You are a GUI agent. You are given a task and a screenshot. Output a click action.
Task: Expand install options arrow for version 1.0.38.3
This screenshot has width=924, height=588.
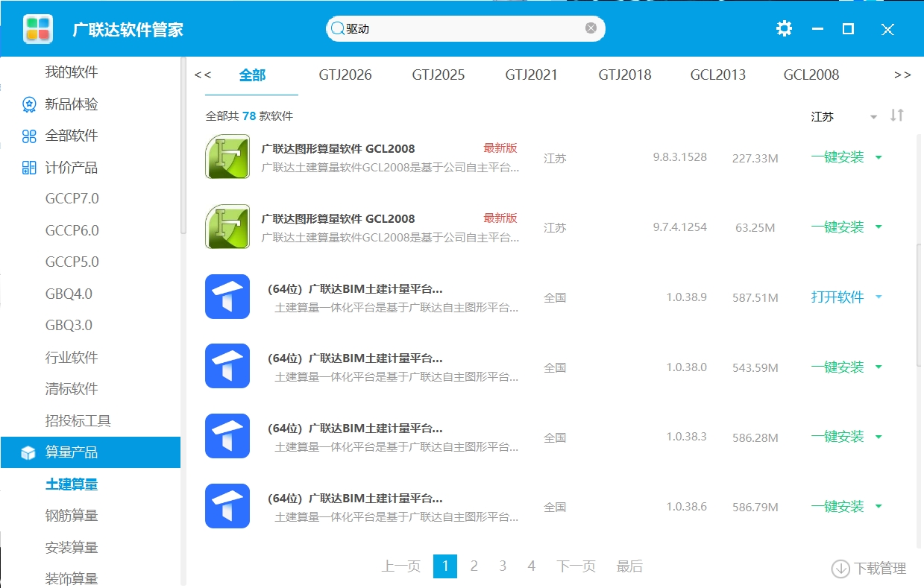pyautogui.click(x=878, y=437)
